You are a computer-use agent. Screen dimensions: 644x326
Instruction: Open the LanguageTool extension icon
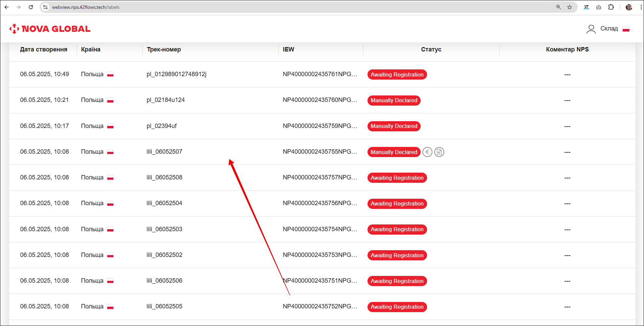click(x=586, y=7)
